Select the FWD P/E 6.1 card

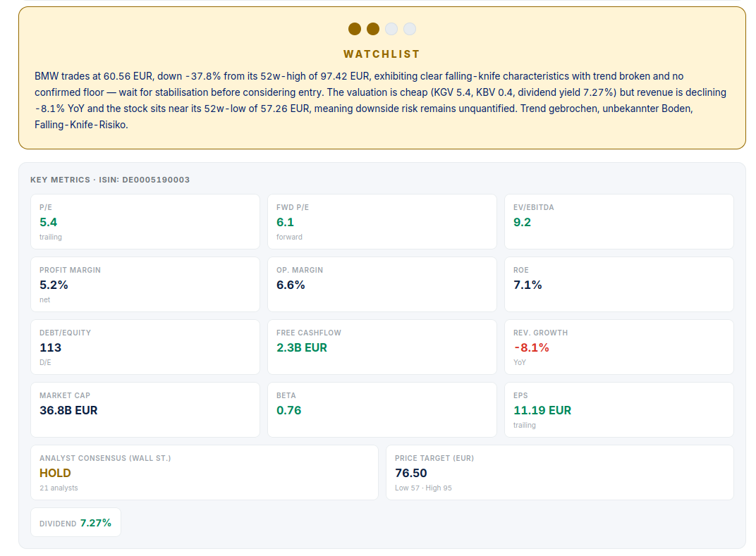point(382,222)
